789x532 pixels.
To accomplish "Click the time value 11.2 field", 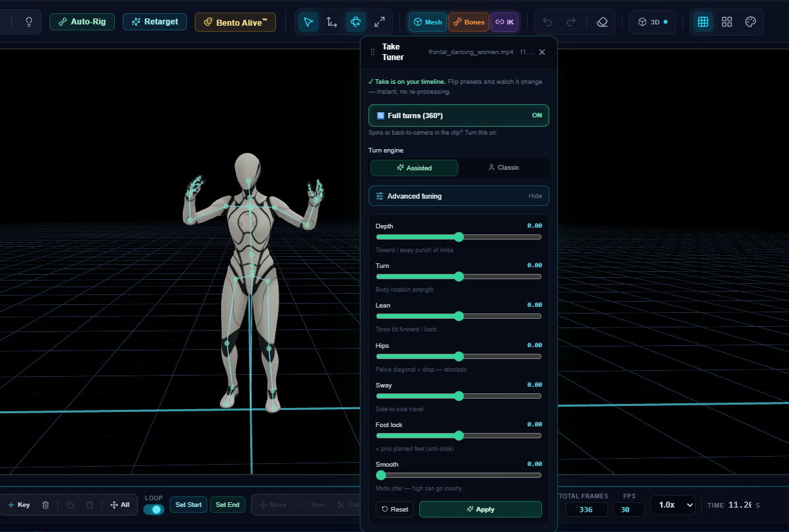I will [x=740, y=504].
